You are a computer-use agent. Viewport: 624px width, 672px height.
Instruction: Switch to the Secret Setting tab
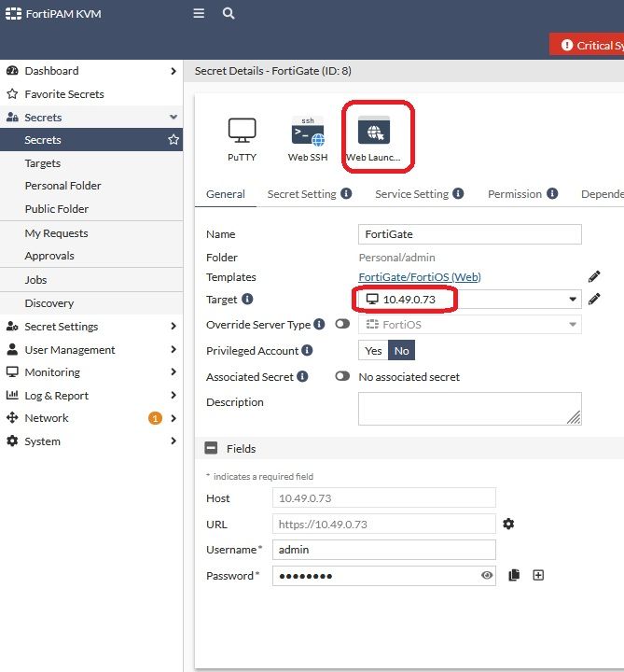[x=302, y=194]
